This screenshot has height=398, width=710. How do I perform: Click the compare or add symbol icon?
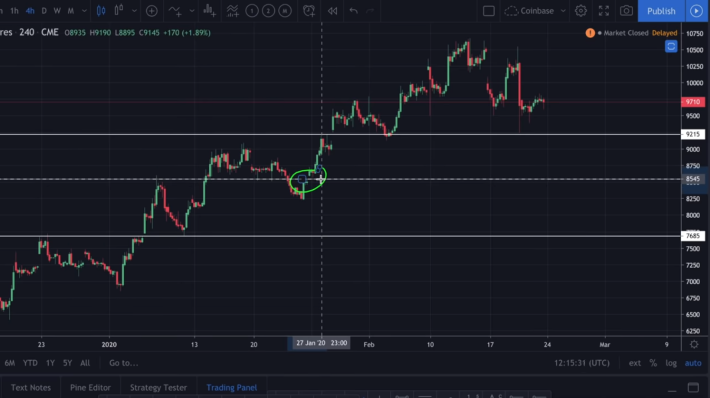pos(152,11)
